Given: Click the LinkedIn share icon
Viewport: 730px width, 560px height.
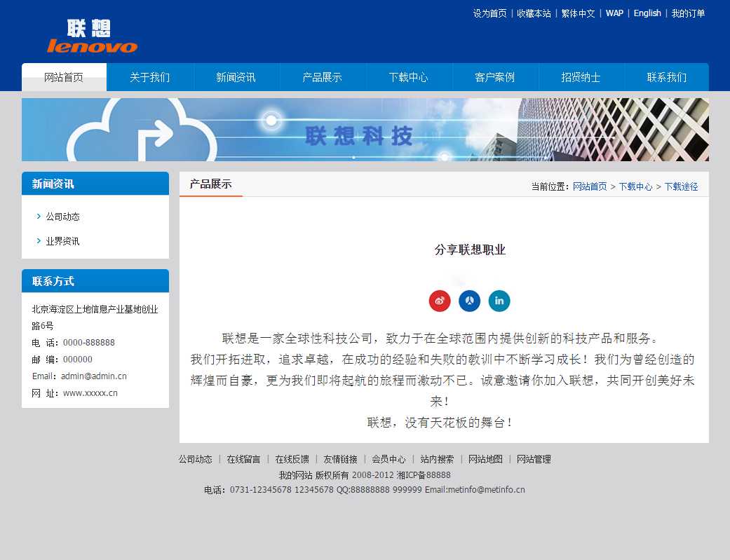Looking at the screenshot, I should coord(499,301).
